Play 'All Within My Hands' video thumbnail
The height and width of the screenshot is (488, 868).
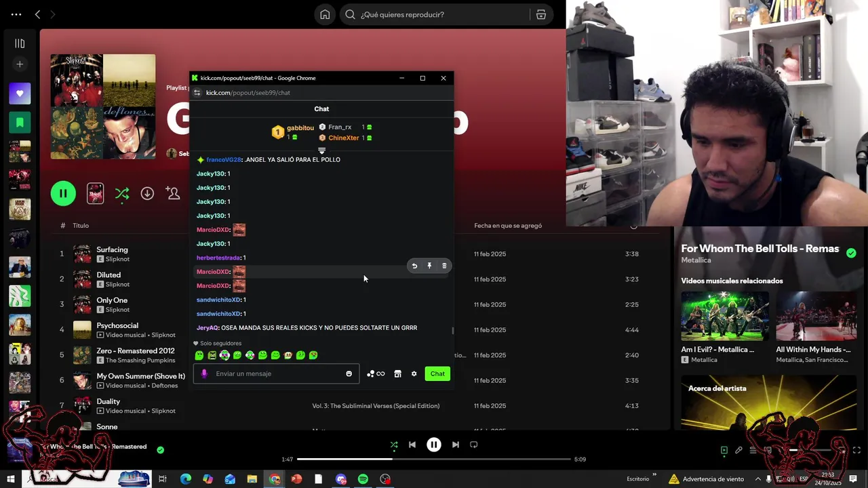pos(816,316)
